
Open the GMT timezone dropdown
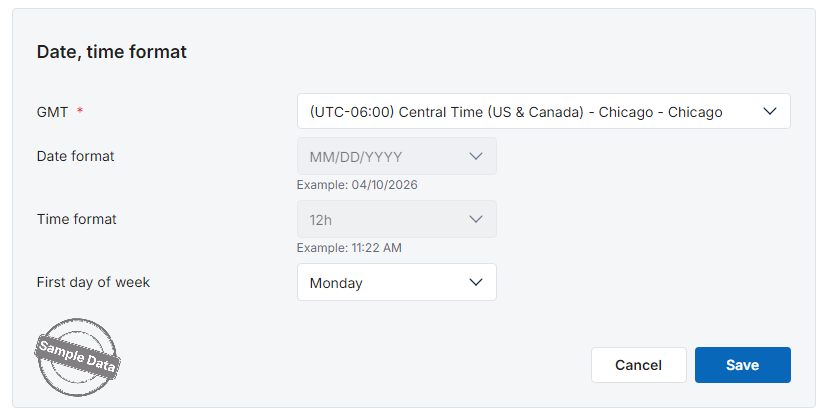click(543, 112)
